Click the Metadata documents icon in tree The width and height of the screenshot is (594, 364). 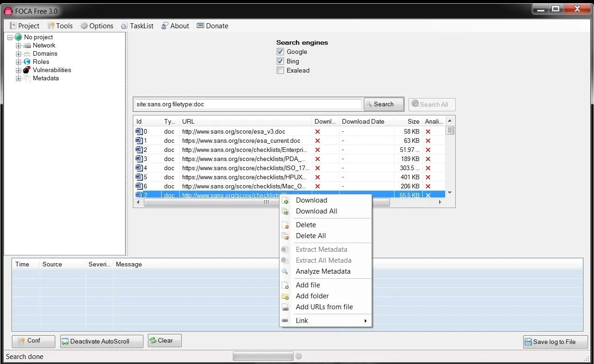(x=27, y=78)
